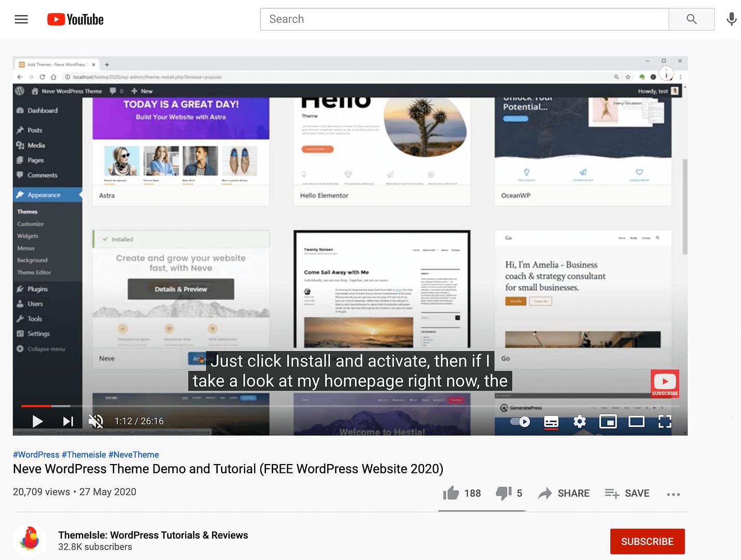Click Posts in WordPress sidebar
This screenshot has width=741, height=560.
35,130
